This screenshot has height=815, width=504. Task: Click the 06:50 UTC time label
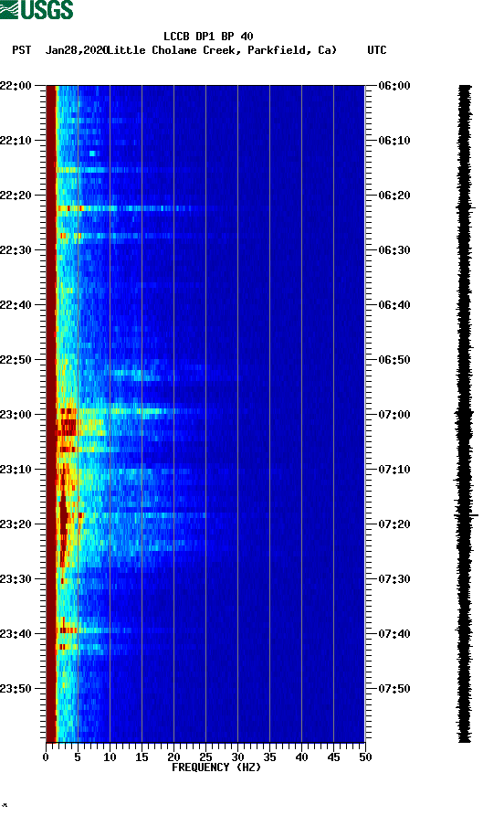394,360
